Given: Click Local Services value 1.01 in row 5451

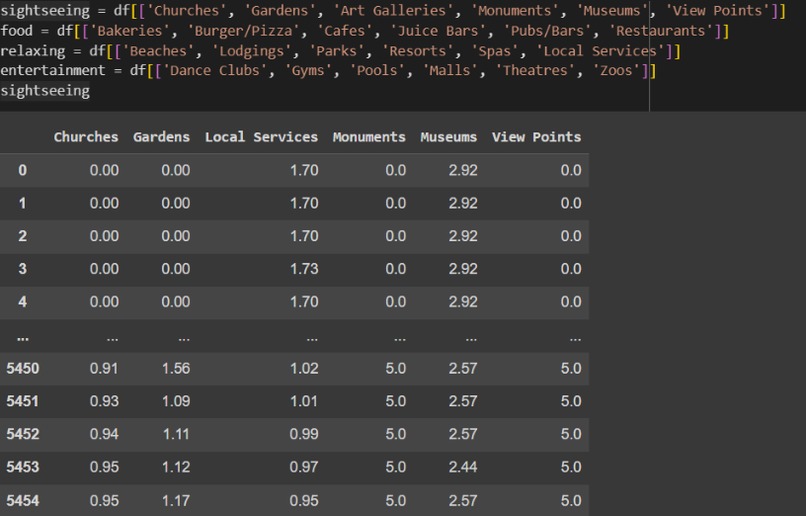Looking at the screenshot, I should [x=304, y=401].
